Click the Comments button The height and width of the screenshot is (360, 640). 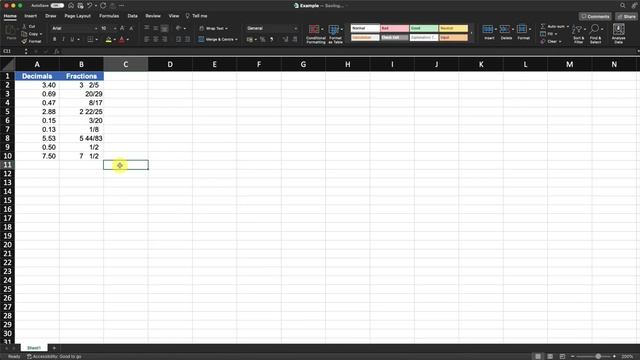tap(595, 16)
